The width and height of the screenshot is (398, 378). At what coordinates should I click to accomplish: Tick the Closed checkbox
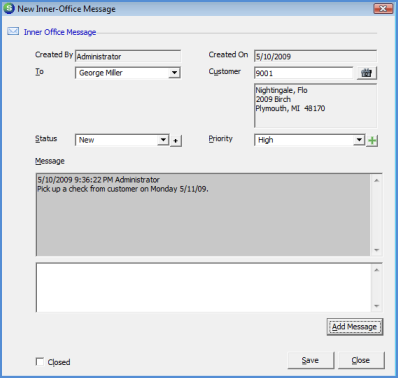[40, 362]
